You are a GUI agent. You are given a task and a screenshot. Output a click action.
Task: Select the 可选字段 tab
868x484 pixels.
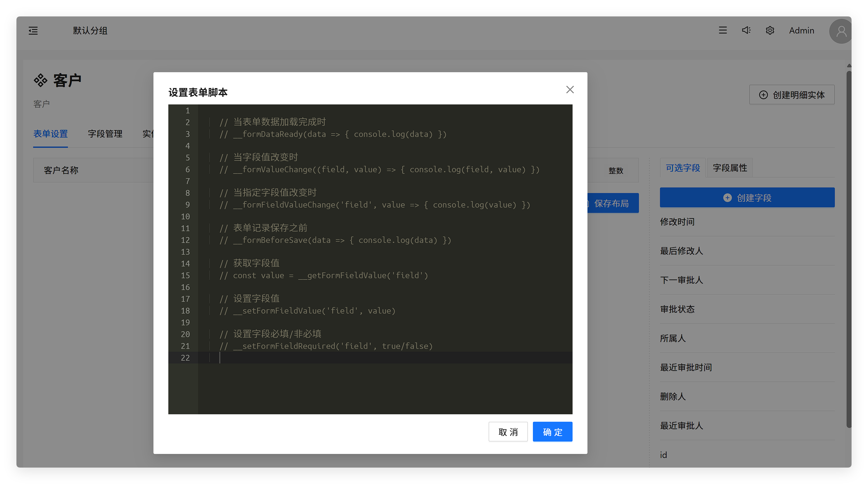pyautogui.click(x=683, y=168)
